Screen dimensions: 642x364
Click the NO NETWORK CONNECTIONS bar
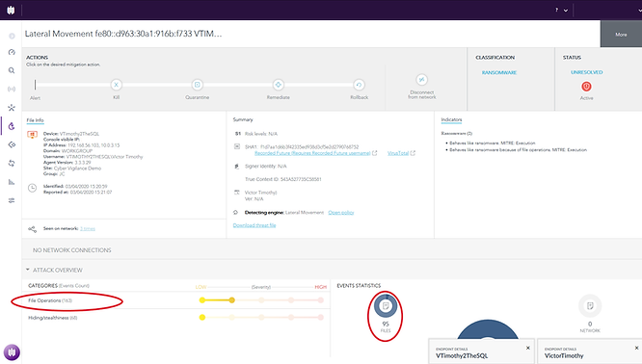(332, 250)
